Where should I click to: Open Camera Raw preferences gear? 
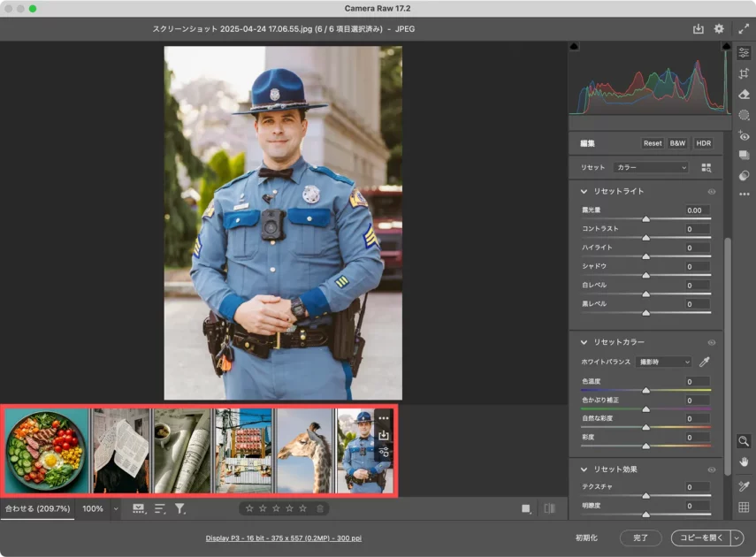coord(719,29)
